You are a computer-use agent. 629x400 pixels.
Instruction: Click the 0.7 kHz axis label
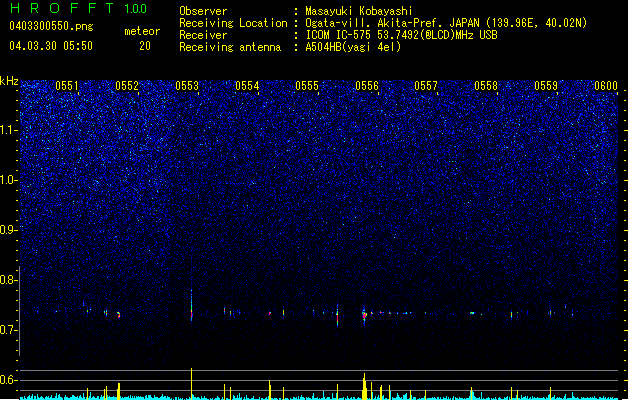pos(9,330)
